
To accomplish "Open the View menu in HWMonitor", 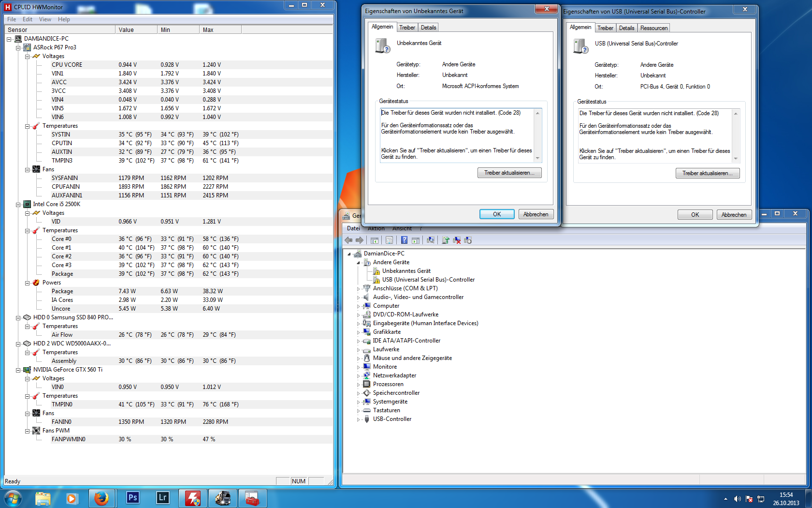I will (45, 19).
